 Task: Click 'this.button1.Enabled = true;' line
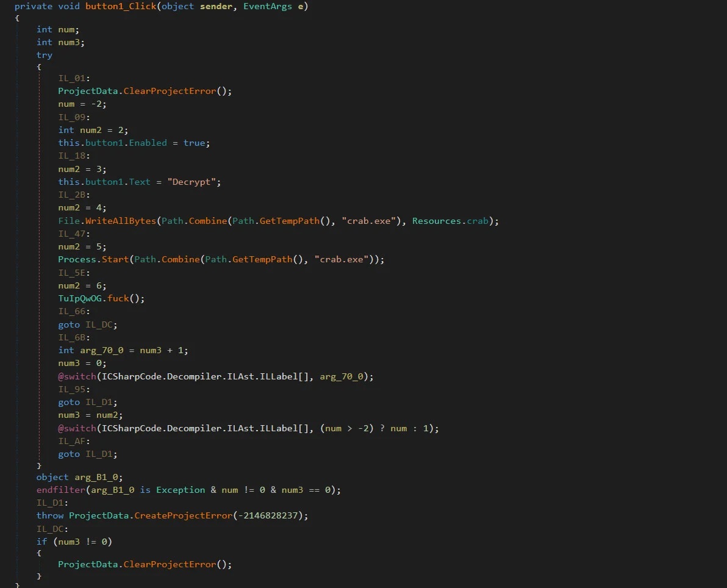[x=134, y=143]
